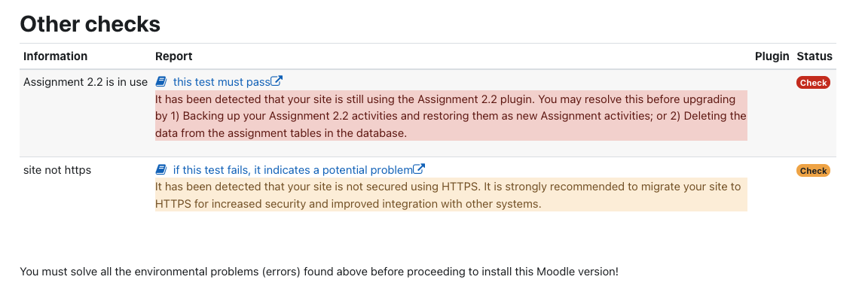Click empty Plugin cell in Assignment row
This screenshot has height=307, width=868.
[x=772, y=114]
